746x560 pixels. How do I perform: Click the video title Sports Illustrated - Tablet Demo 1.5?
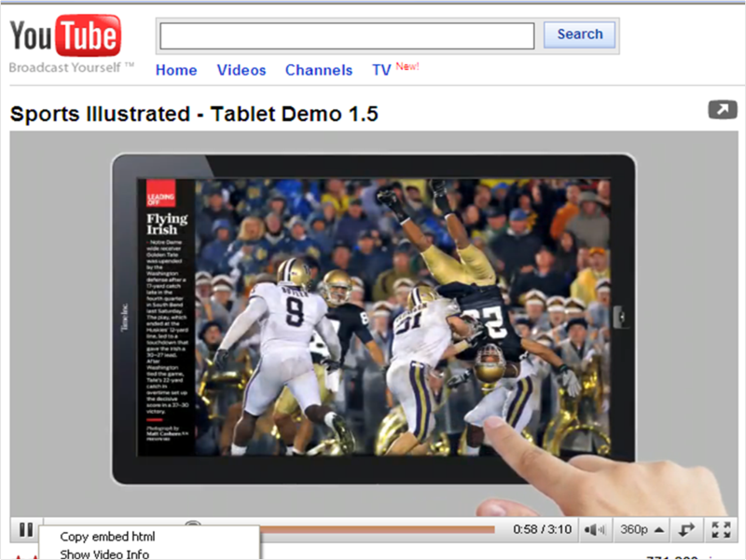tap(194, 114)
